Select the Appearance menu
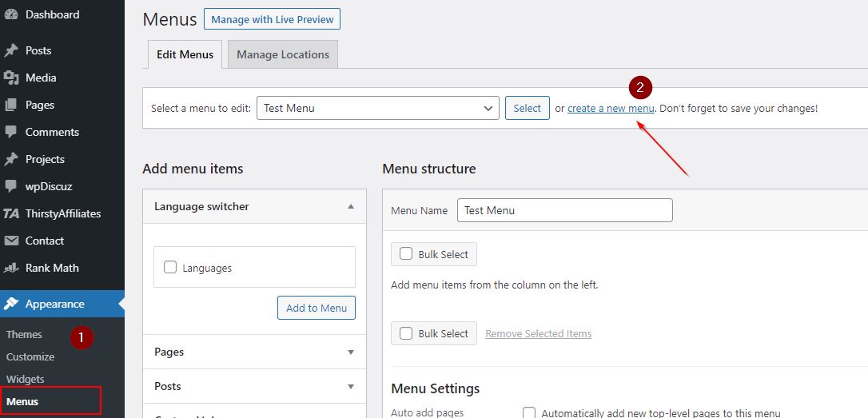Image resolution: width=868 pixels, height=418 pixels. click(62, 304)
